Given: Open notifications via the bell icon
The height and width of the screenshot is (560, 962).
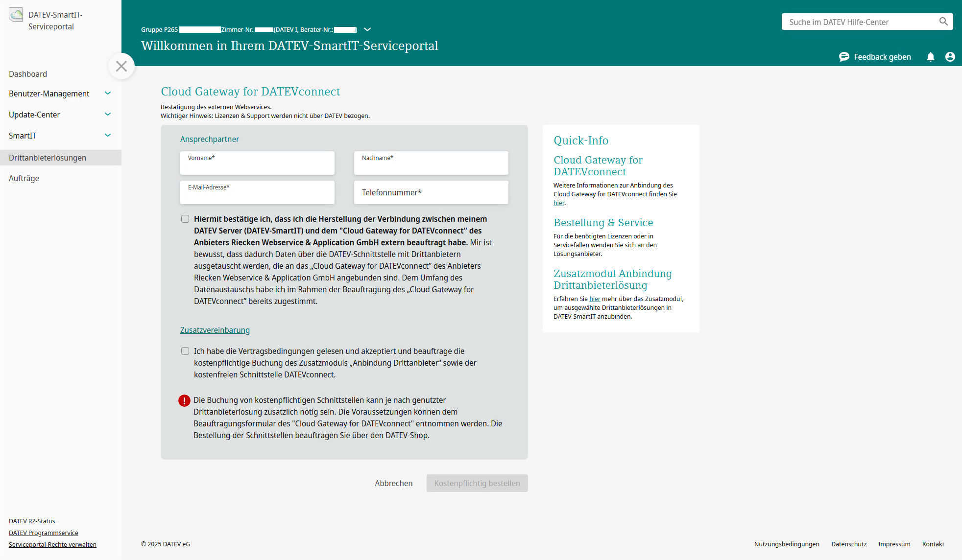Looking at the screenshot, I should pos(931,57).
